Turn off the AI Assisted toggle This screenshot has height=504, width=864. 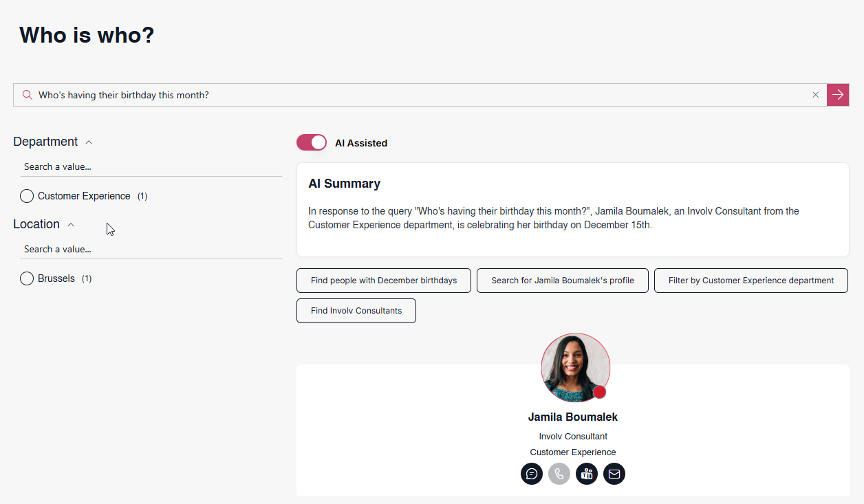312,142
